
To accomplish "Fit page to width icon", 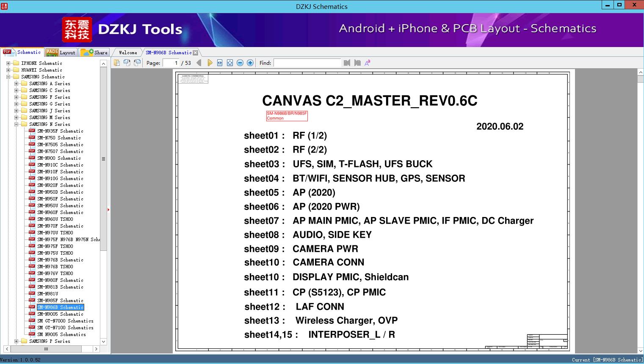I will click(220, 63).
